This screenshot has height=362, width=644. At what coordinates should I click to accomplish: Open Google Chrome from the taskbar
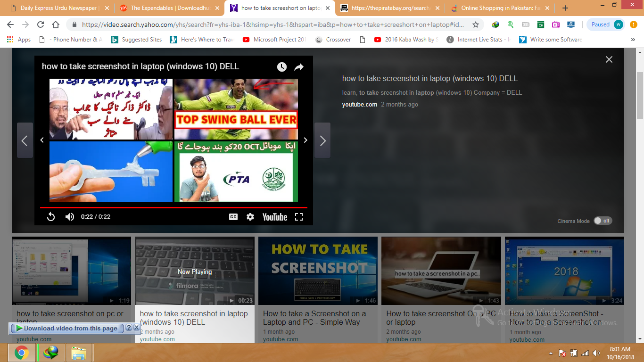(21, 353)
